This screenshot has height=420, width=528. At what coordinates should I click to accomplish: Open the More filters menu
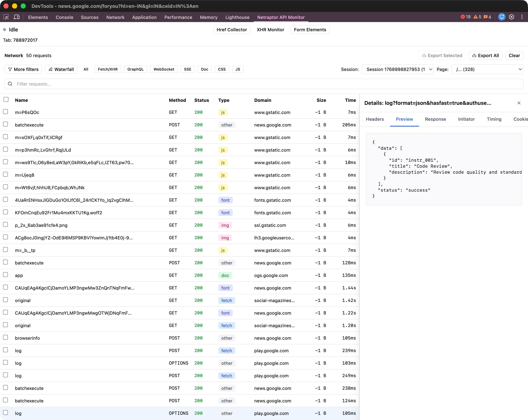23,69
